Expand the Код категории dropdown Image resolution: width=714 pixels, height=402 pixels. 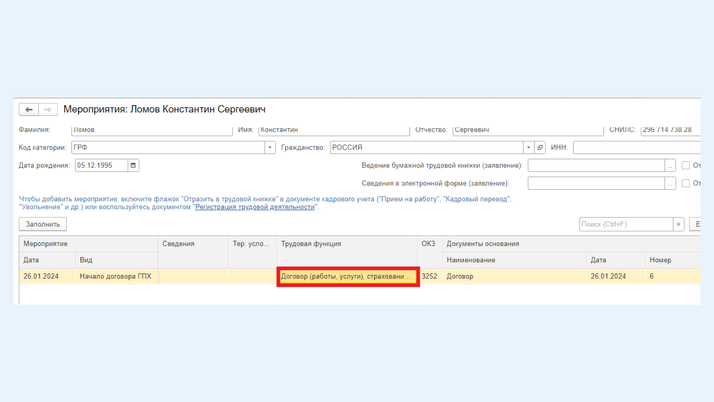coord(269,147)
